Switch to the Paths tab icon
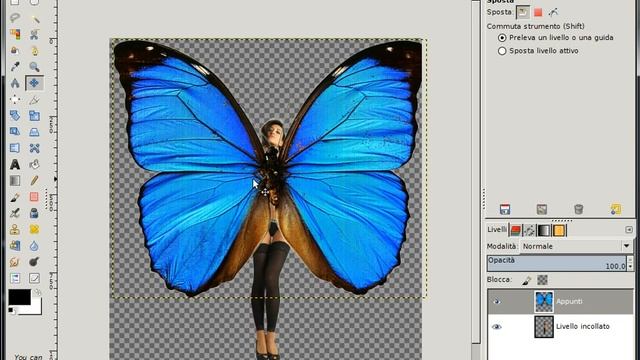 click(529, 230)
